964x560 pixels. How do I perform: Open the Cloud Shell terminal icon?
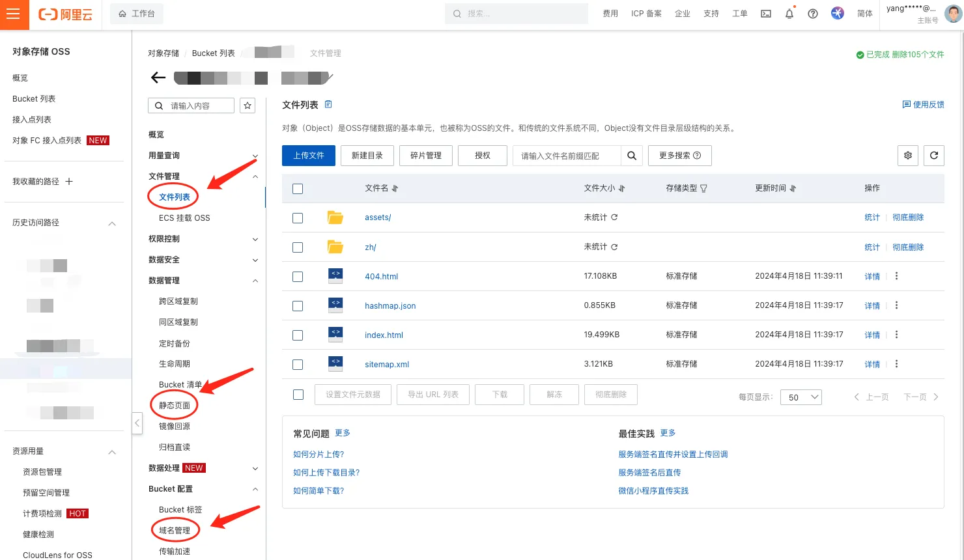(x=766, y=14)
